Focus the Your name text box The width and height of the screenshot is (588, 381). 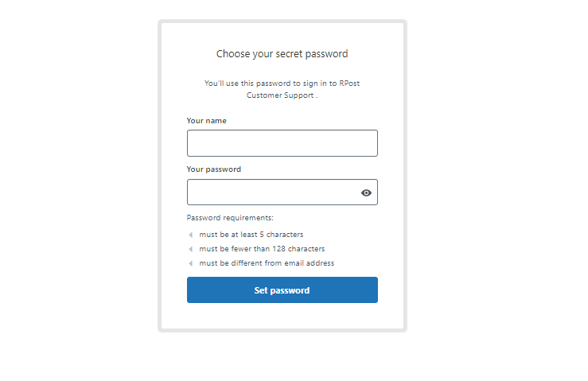tap(282, 143)
